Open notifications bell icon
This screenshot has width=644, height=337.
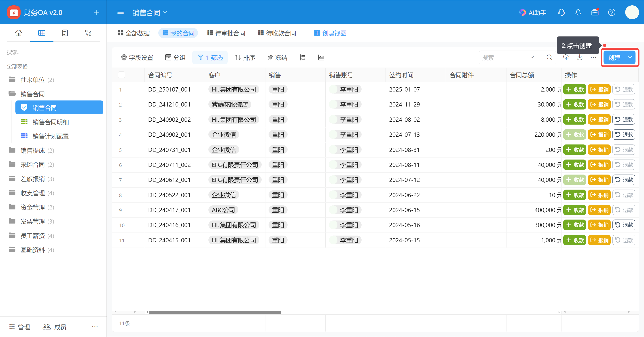click(x=578, y=12)
